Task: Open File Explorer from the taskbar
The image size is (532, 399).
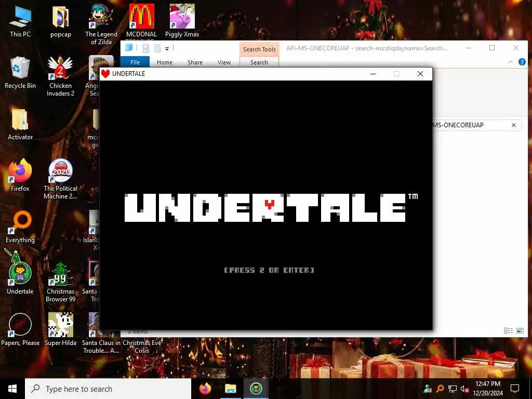Action: click(230, 389)
